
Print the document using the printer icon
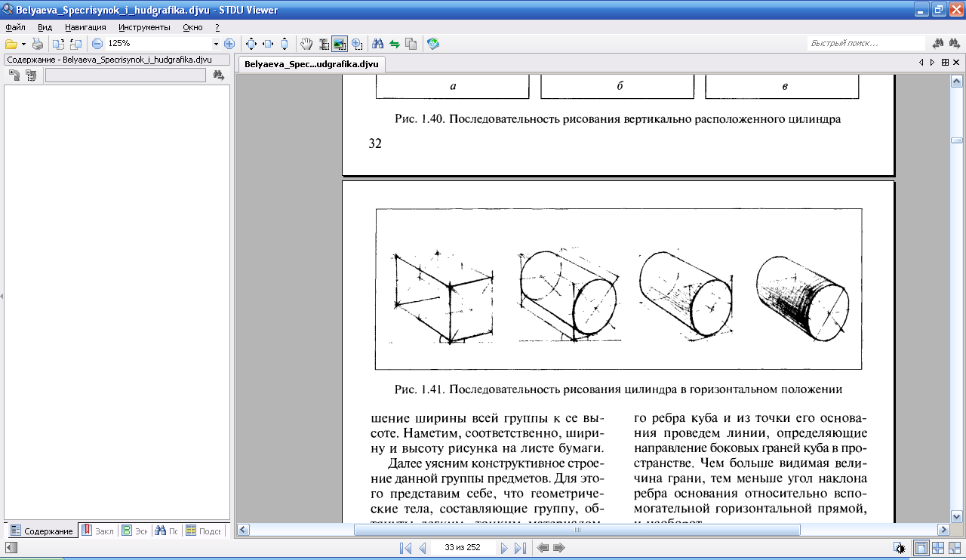click(38, 44)
